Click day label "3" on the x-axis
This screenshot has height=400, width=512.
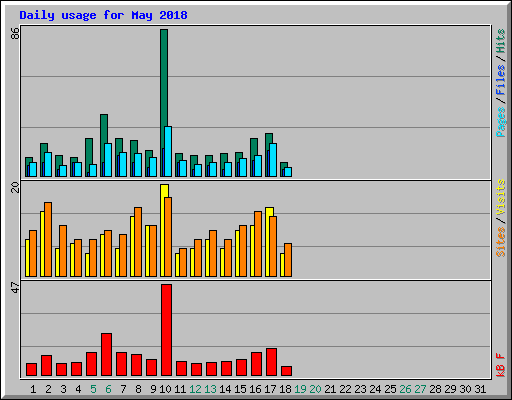coord(63,389)
